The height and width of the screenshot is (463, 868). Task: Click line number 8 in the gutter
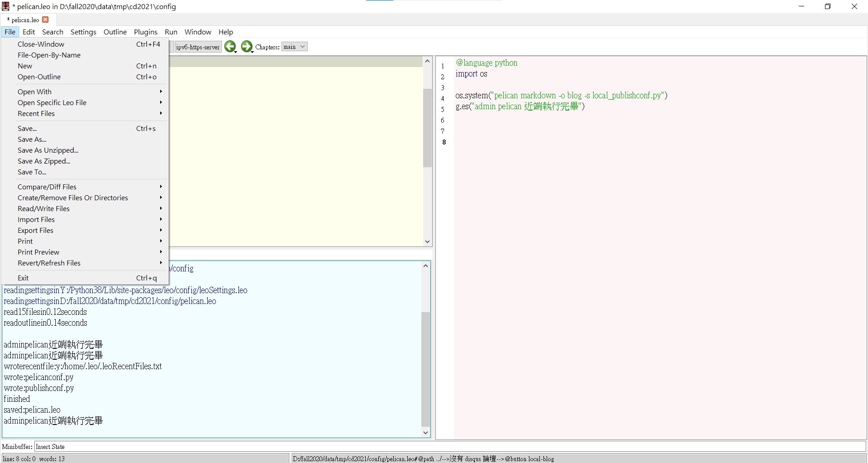(x=444, y=142)
